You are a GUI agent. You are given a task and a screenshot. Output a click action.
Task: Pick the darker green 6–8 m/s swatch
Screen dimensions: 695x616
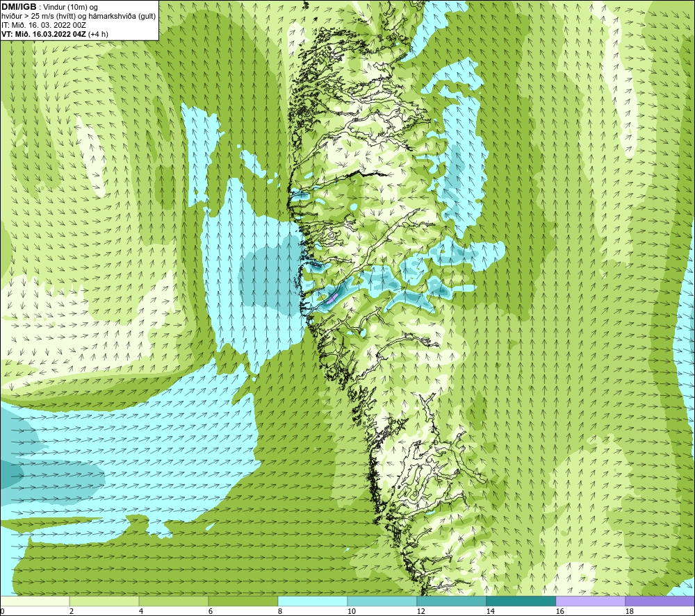coord(243,601)
